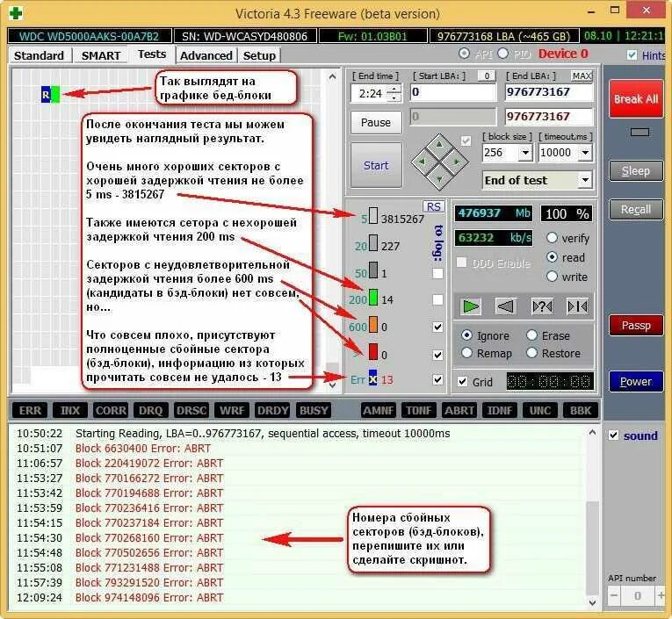Switch to the Setup tab
This screenshot has height=619, width=672.
point(259,55)
